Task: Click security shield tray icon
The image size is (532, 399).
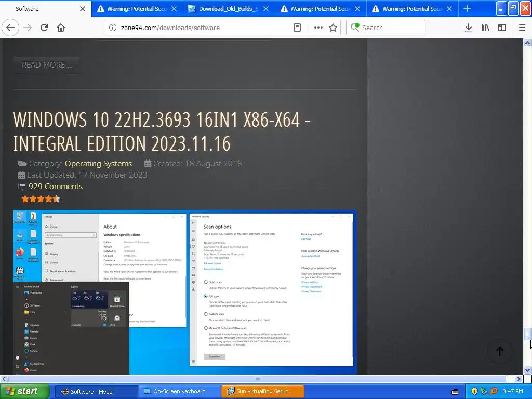Action: coord(474,391)
